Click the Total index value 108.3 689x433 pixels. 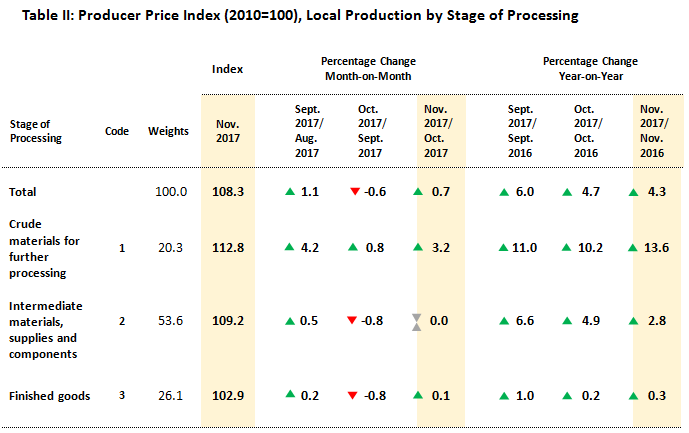click(x=228, y=191)
